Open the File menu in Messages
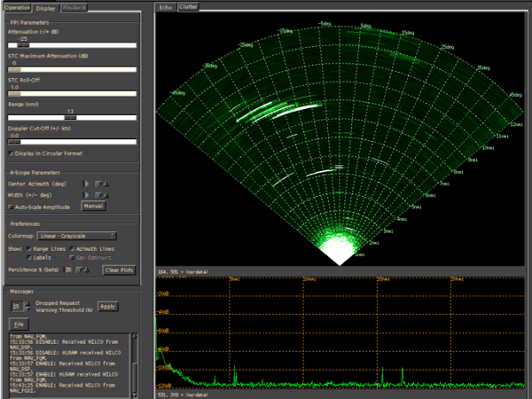The width and height of the screenshot is (532, 399). click(18, 325)
